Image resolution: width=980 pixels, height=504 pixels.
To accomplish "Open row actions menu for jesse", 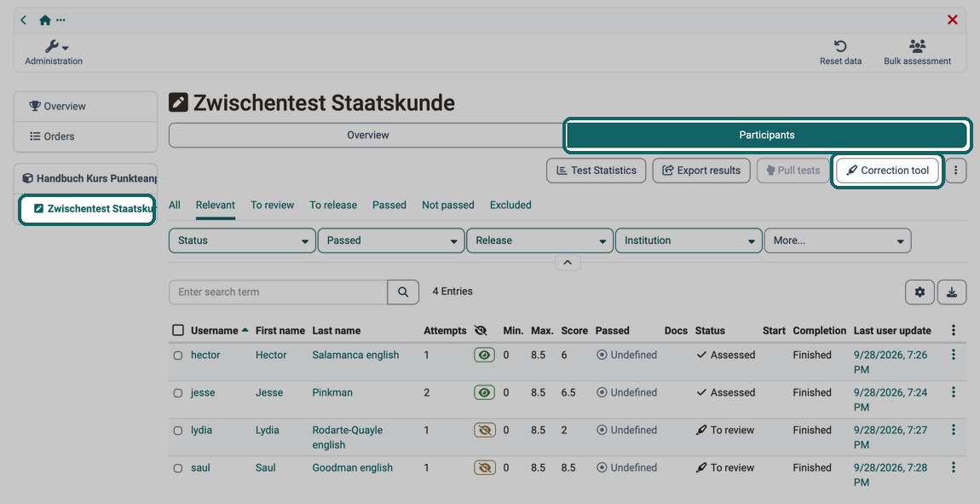I will tap(953, 392).
